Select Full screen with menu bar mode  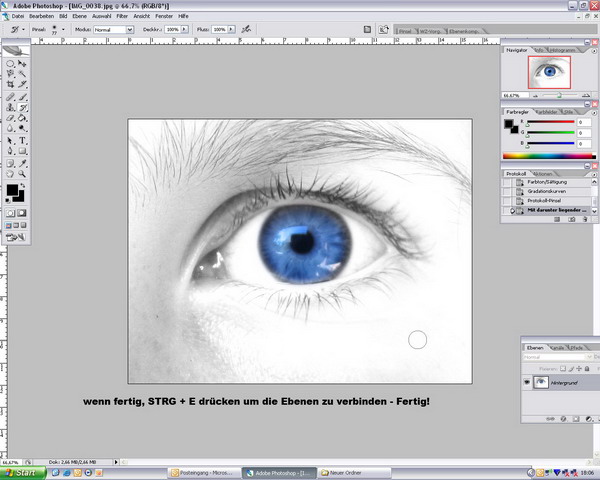tap(16, 225)
